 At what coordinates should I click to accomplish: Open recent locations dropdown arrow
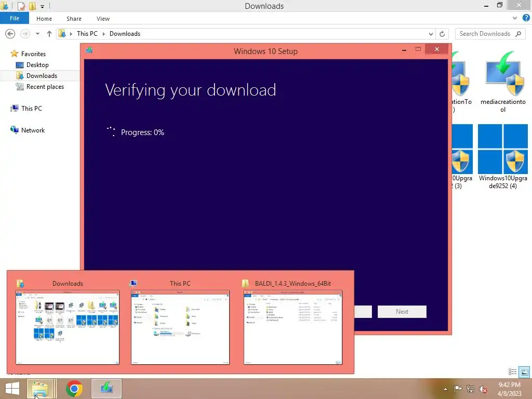tap(37, 34)
